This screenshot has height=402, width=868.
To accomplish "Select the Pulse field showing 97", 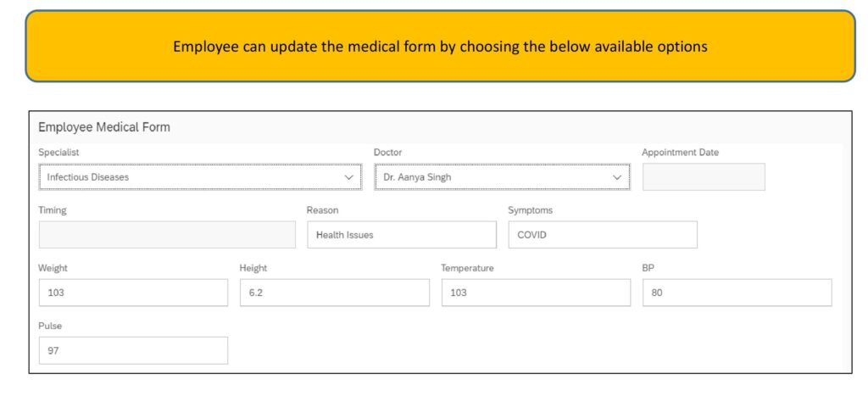I will [133, 350].
